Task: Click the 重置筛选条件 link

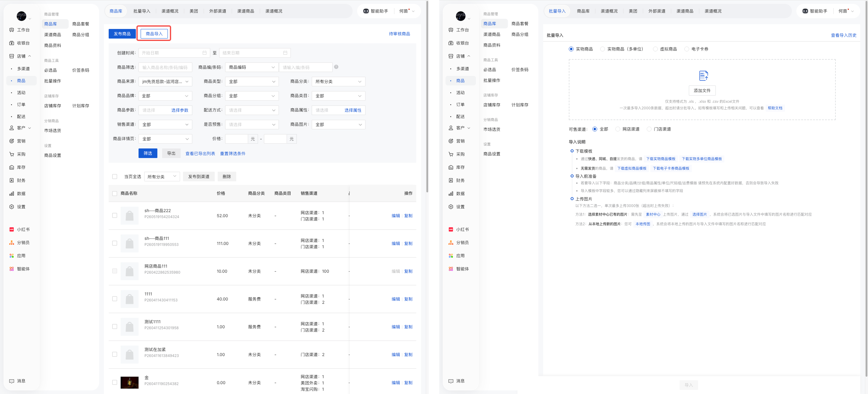Action: (233, 154)
